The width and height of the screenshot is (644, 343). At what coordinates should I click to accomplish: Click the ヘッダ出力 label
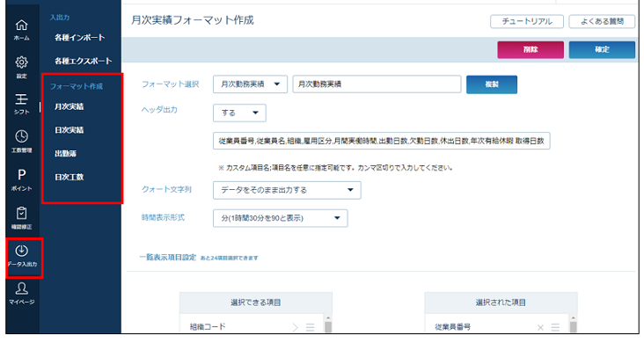(x=159, y=110)
